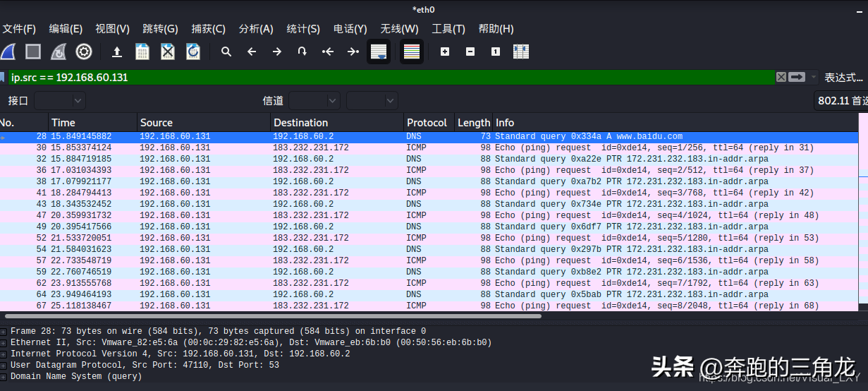Click the find packet magnifier icon
The height and width of the screenshot is (391, 868).
click(226, 52)
